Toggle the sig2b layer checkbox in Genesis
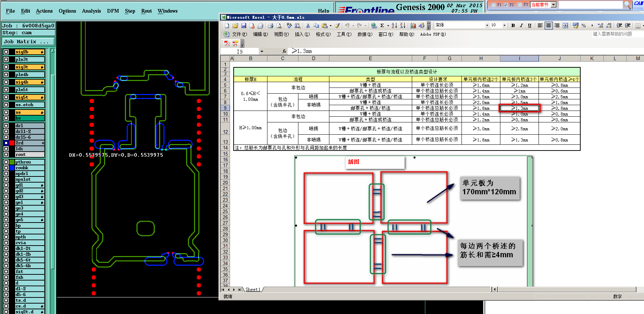644x314 pixels. coord(6,52)
